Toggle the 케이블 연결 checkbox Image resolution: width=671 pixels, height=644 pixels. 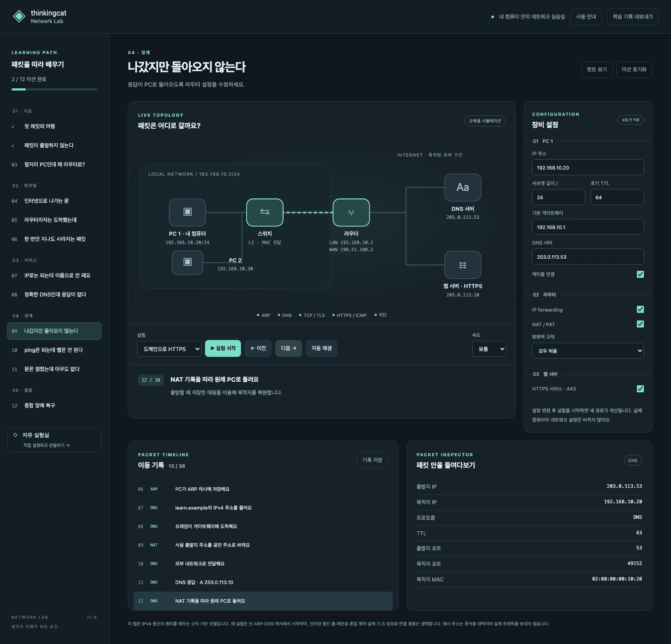640,274
